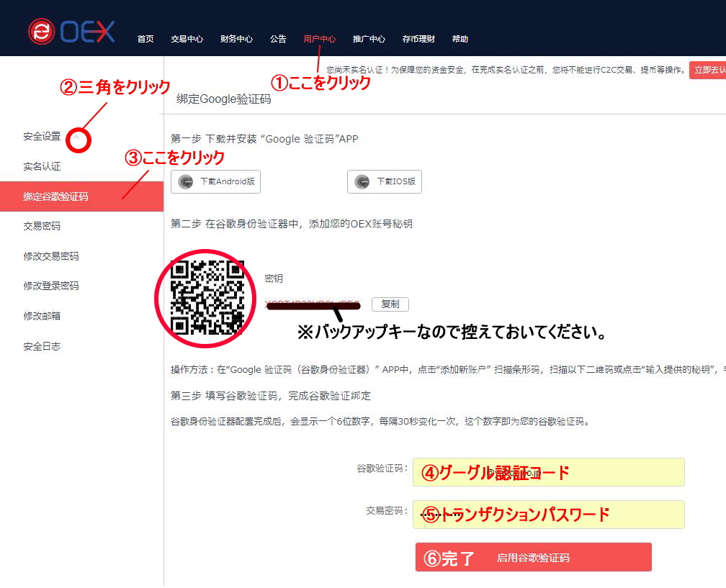Open 首页 in the top navigation
The image size is (726, 588).
click(x=145, y=40)
